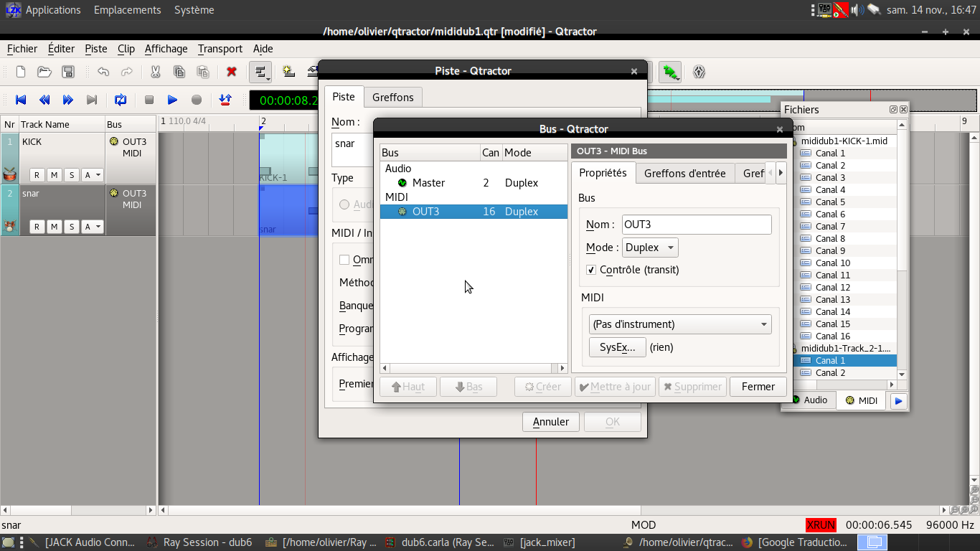The image size is (980, 551).
Task: Click the green connections icon in toolbar
Action: click(x=671, y=72)
